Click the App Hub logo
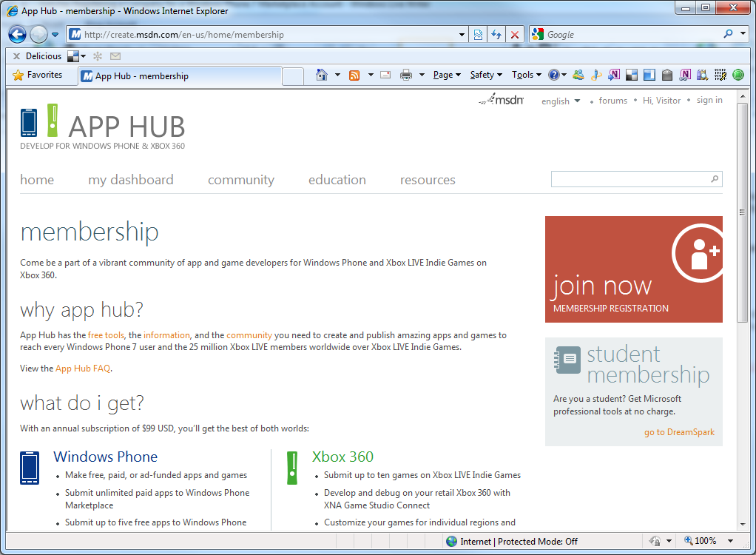Image resolution: width=756 pixels, height=555 pixels. tap(103, 127)
